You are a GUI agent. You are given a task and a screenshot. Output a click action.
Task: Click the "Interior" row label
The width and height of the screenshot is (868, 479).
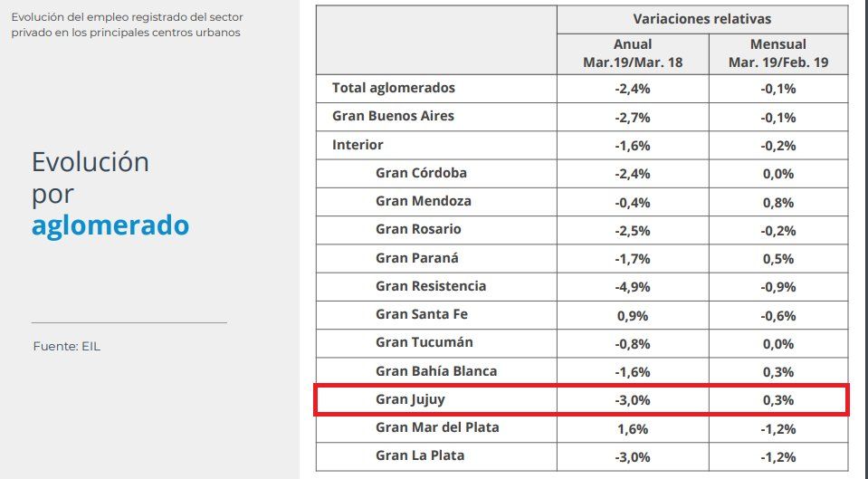(x=358, y=145)
